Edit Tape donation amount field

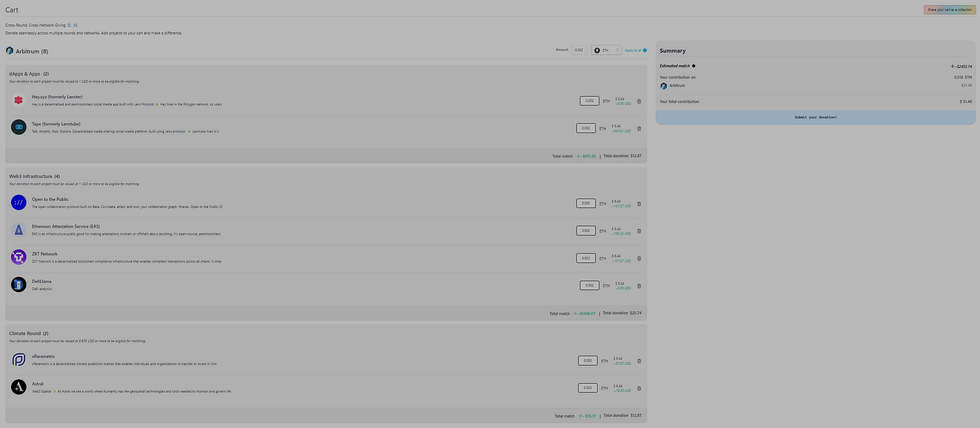tap(586, 128)
